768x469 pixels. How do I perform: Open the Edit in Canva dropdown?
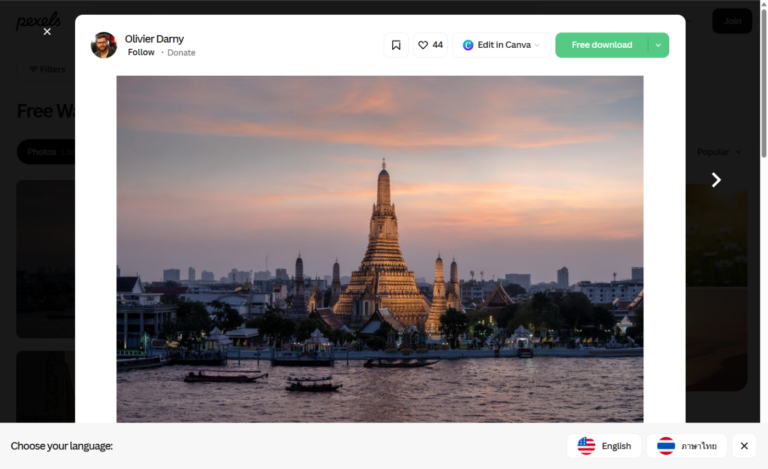(x=501, y=45)
